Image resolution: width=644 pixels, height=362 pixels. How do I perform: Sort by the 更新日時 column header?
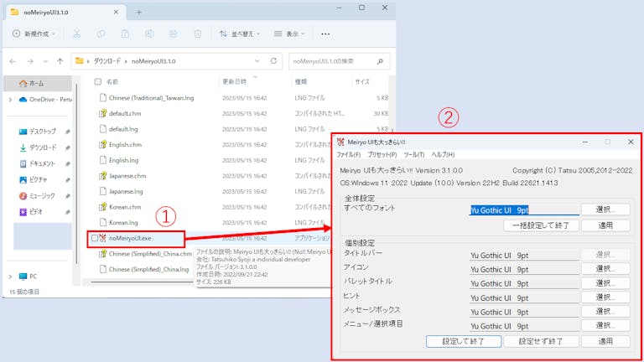[x=235, y=81]
